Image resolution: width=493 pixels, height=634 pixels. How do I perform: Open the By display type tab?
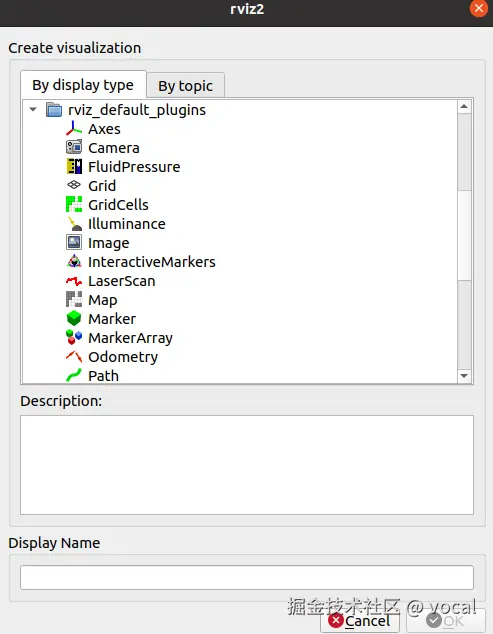point(83,85)
